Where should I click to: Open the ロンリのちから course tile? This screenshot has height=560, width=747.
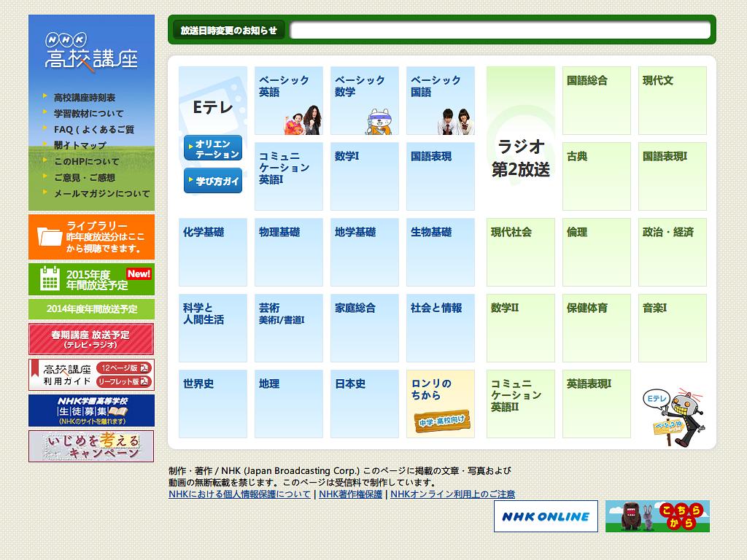click(x=441, y=403)
